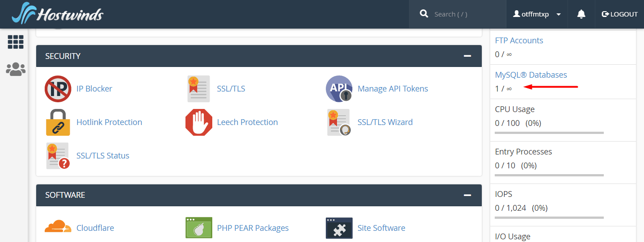Collapse the Security section
Image resolution: width=644 pixels, height=242 pixels.
[x=467, y=56]
